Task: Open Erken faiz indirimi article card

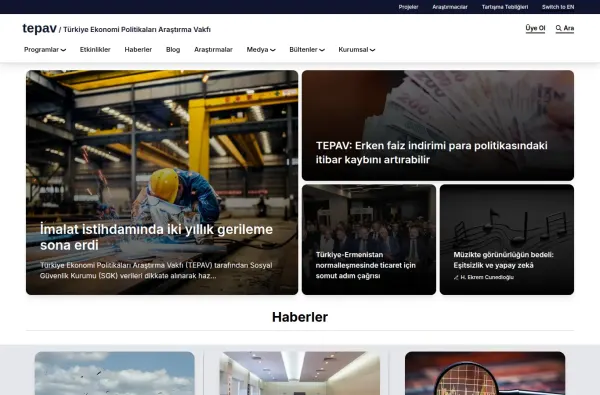Action: (438, 125)
